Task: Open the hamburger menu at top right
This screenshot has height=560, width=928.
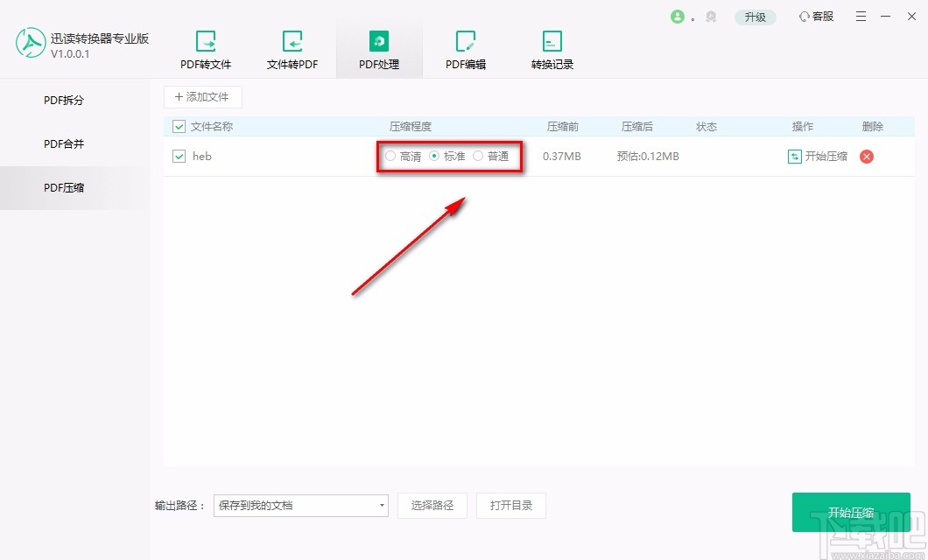Action: tap(861, 16)
